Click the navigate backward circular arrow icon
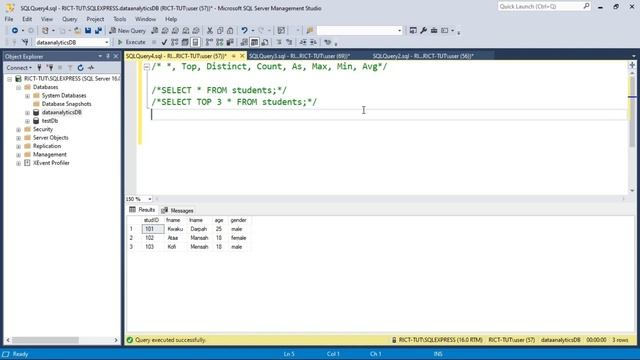The width and height of the screenshot is (640, 360). pos(15,31)
